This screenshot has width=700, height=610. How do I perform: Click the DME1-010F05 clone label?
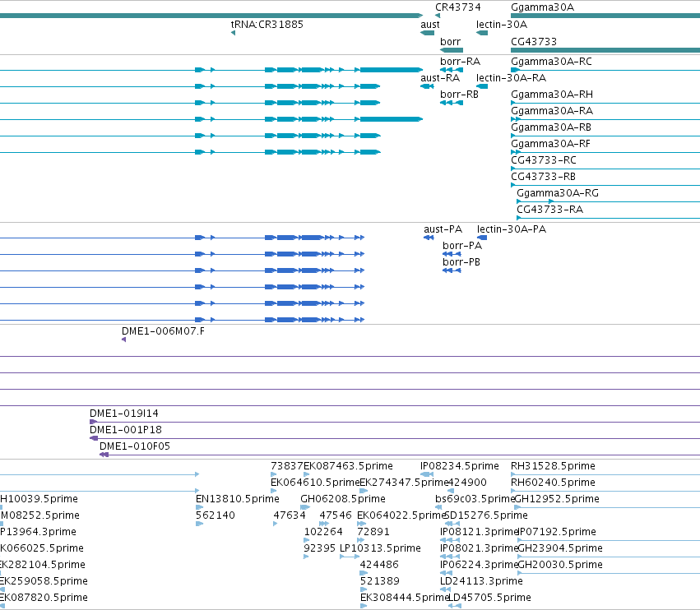[x=134, y=446]
